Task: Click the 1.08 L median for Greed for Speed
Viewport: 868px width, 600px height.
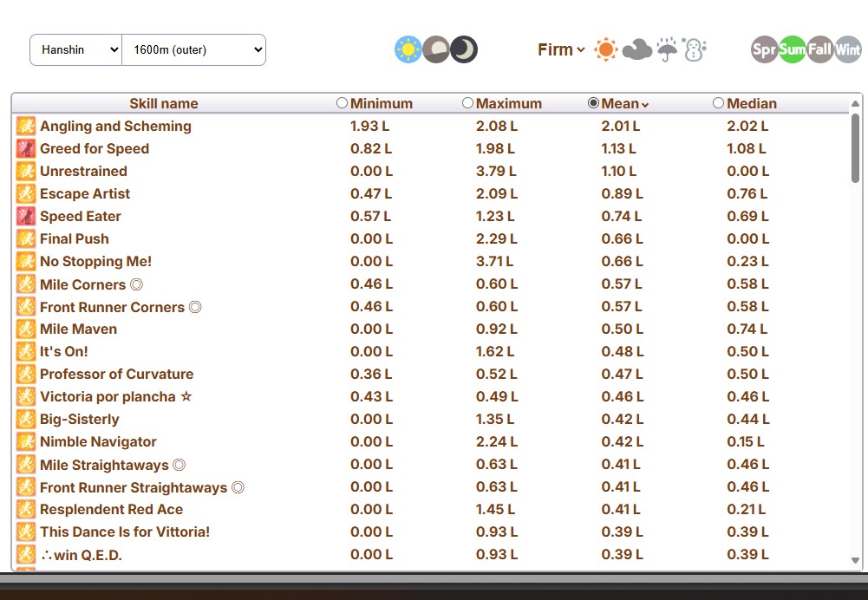Action: pos(747,149)
